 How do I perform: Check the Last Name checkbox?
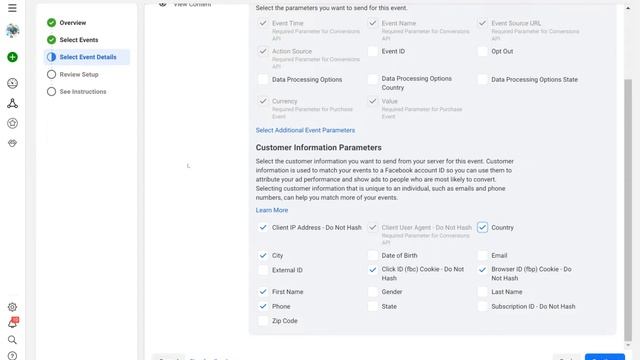[482, 292]
